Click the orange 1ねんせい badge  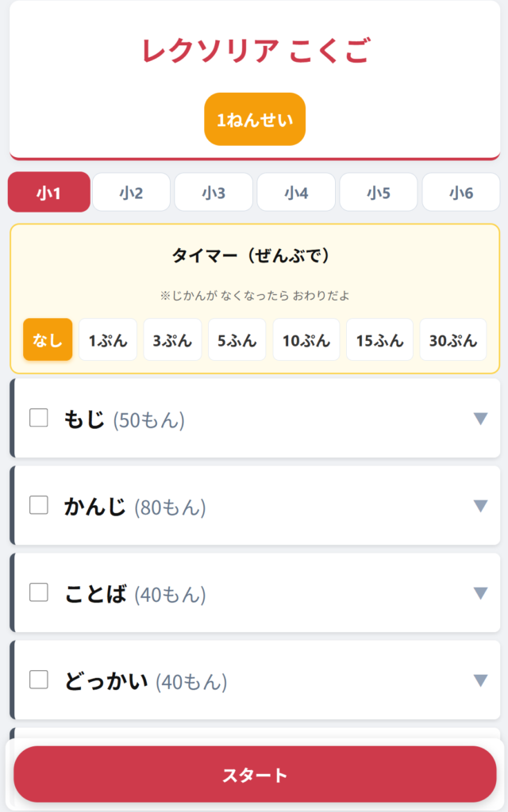[255, 120]
